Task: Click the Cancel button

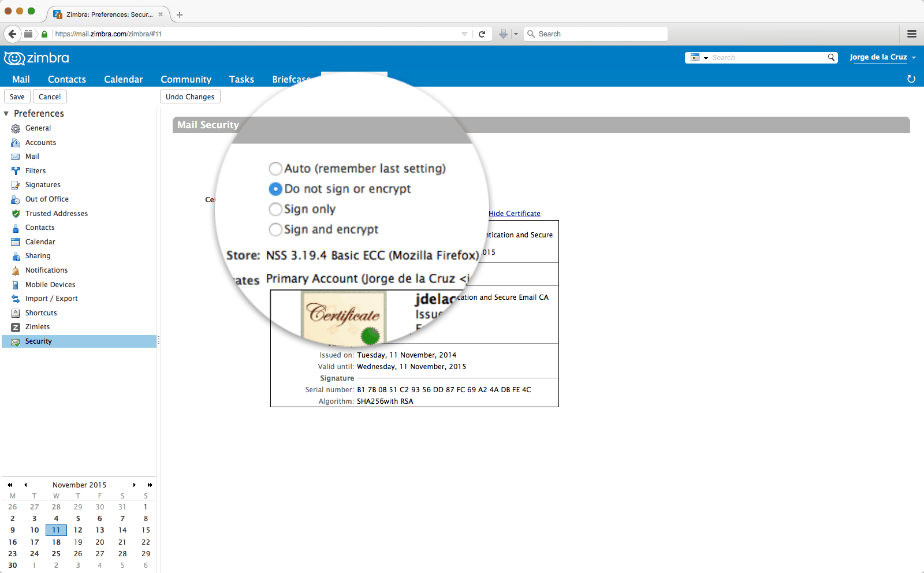Action: (50, 97)
